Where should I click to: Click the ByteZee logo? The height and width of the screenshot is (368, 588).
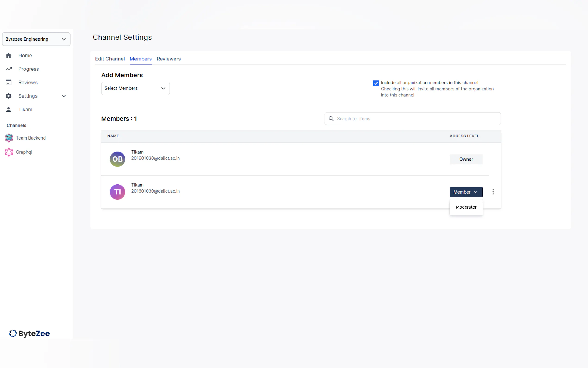click(29, 333)
